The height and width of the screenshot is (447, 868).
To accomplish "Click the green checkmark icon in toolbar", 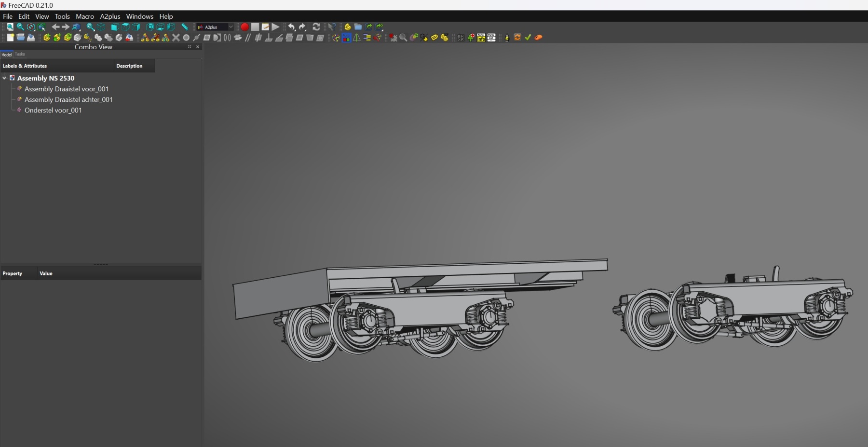I will 528,38.
